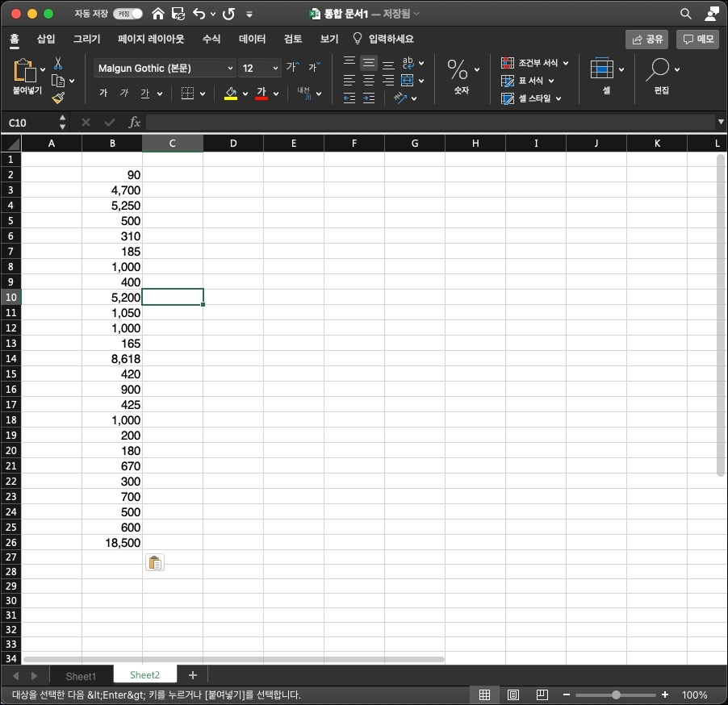Switch to Sheet1 tab
The height and width of the screenshot is (705, 728).
click(81, 676)
